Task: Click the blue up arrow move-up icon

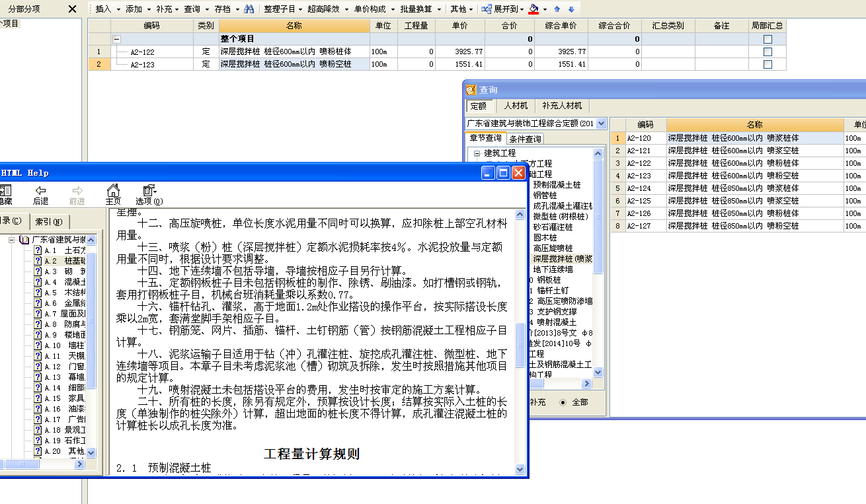Action: 557,9
